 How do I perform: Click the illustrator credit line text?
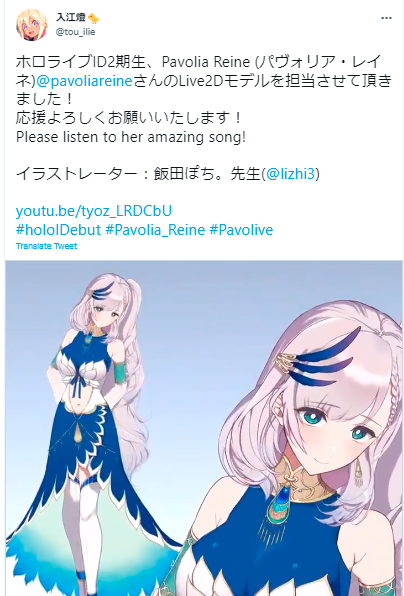pos(168,174)
